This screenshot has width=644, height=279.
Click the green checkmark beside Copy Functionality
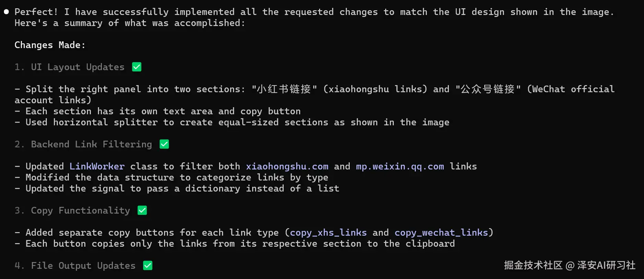(x=142, y=210)
